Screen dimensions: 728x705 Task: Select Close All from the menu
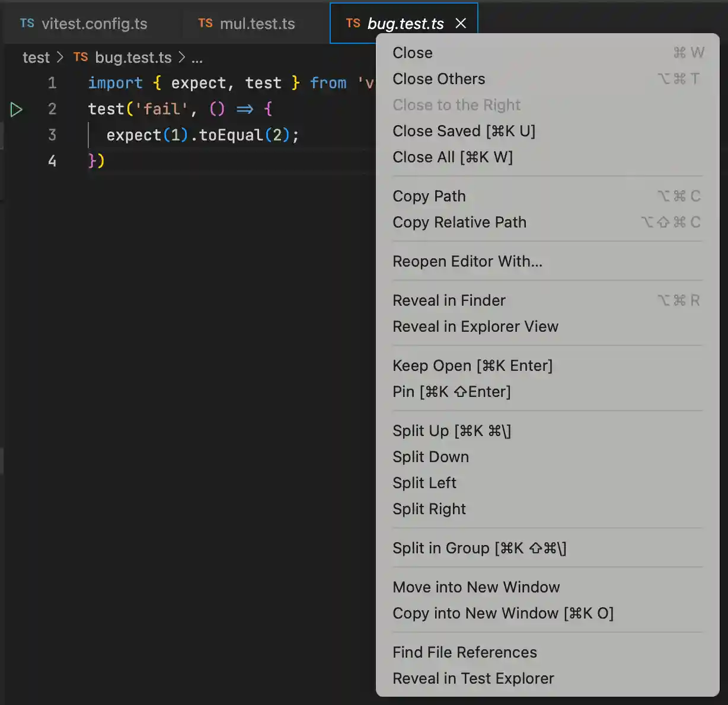(x=453, y=157)
